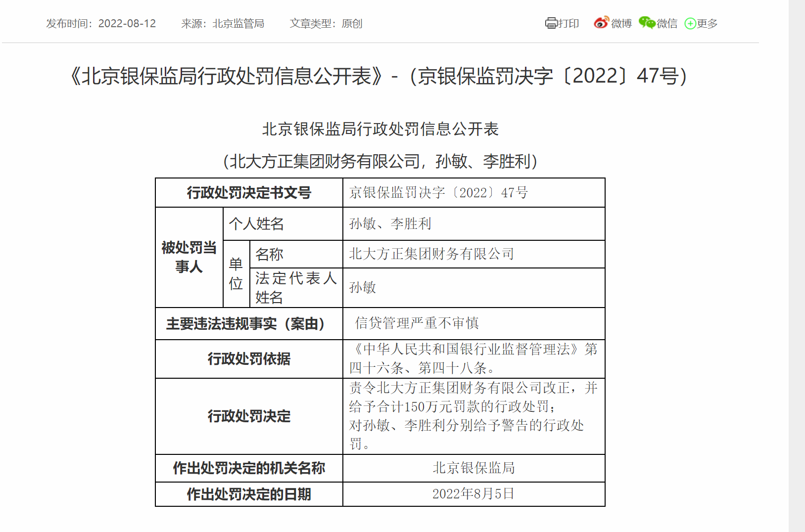The image size is (805, 532).
Task: Click the cell citing 银行业监督管理法
Action: 474,359
